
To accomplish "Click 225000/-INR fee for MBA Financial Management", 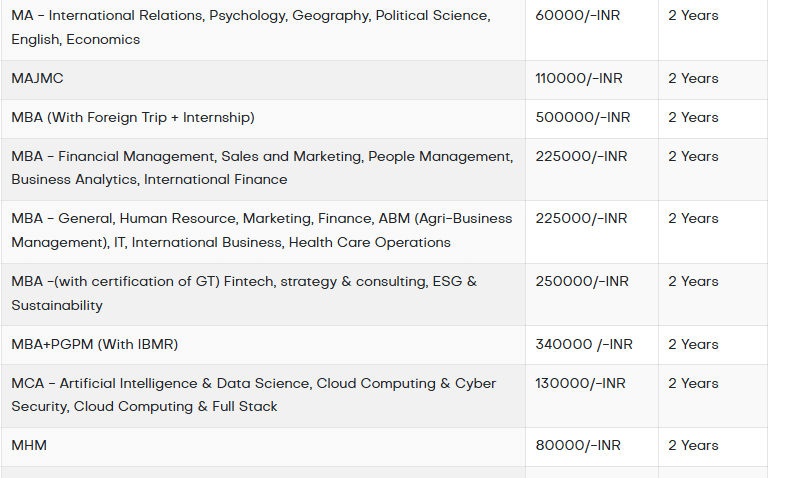I will (x=582, y=156).
